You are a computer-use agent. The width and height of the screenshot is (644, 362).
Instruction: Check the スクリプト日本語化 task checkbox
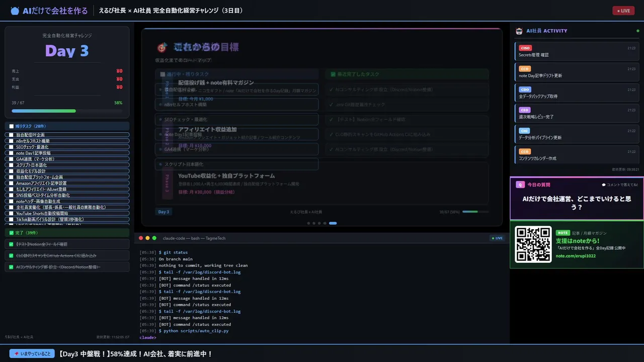[11, 165]
